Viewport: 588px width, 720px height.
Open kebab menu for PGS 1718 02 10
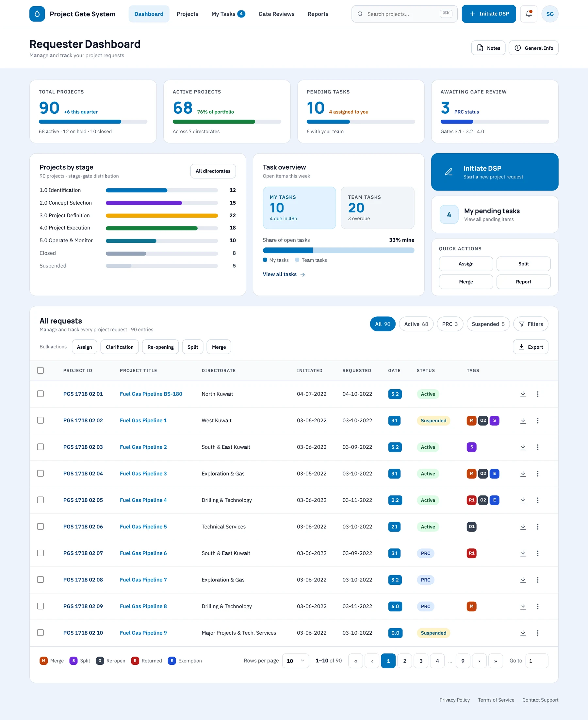coord(538,633)
